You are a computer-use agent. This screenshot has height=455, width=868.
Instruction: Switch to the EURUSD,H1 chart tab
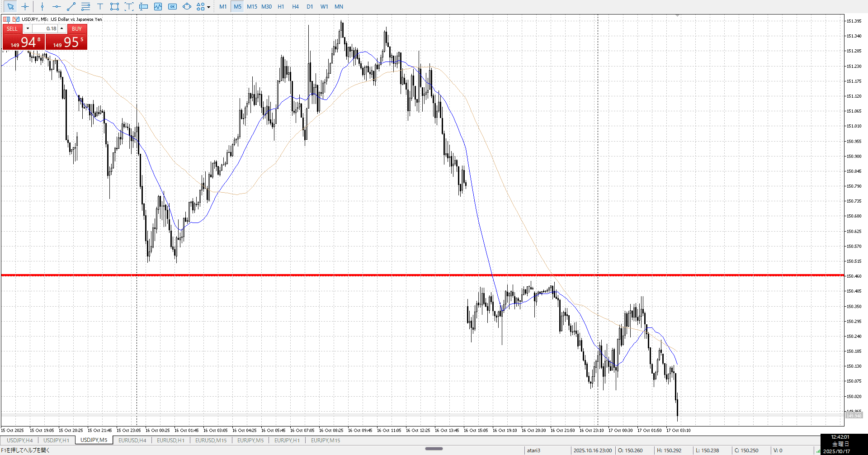(x=170, y=440)
